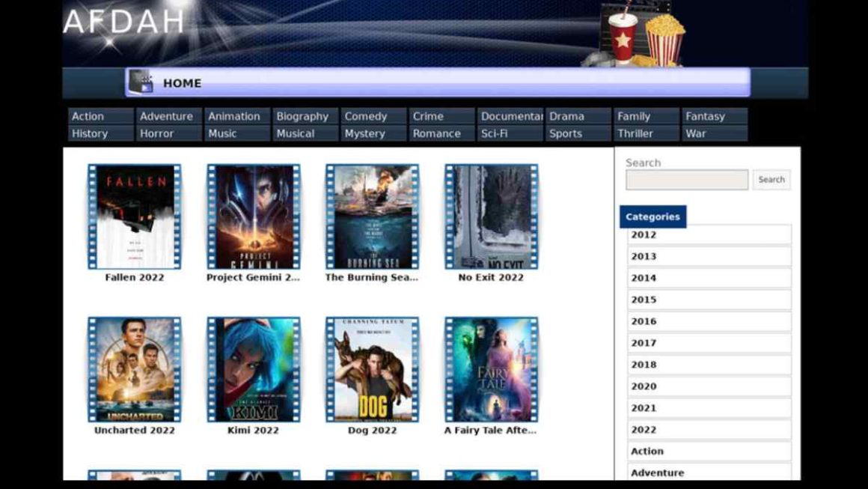
Task: Open the History genre
Action: [x=101, y=133]
